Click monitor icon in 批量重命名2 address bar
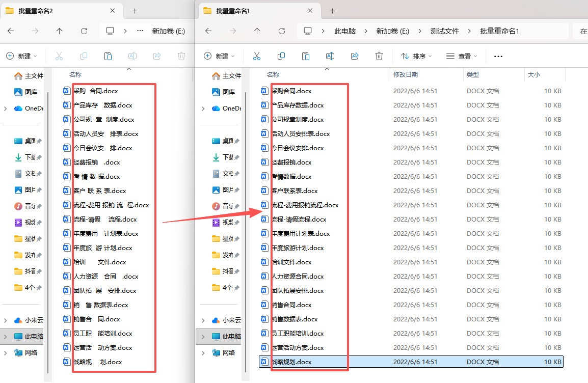 click(x=110, y=31)
